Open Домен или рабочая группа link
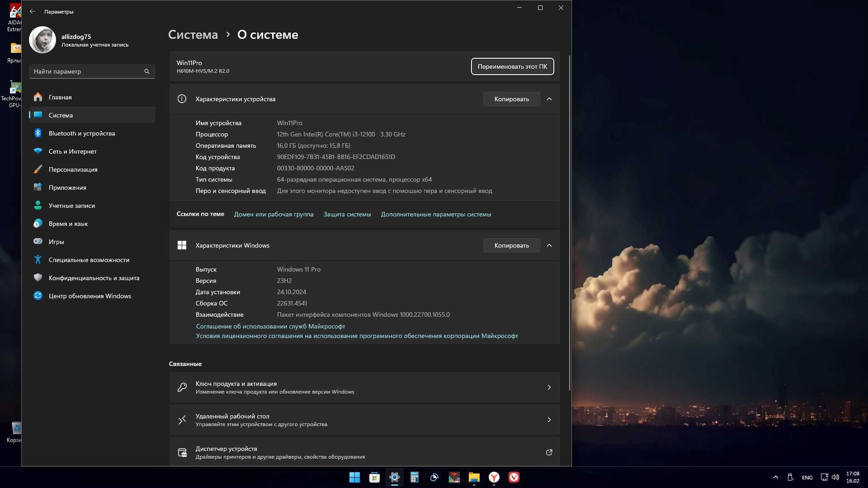 (x=274, y=214)
